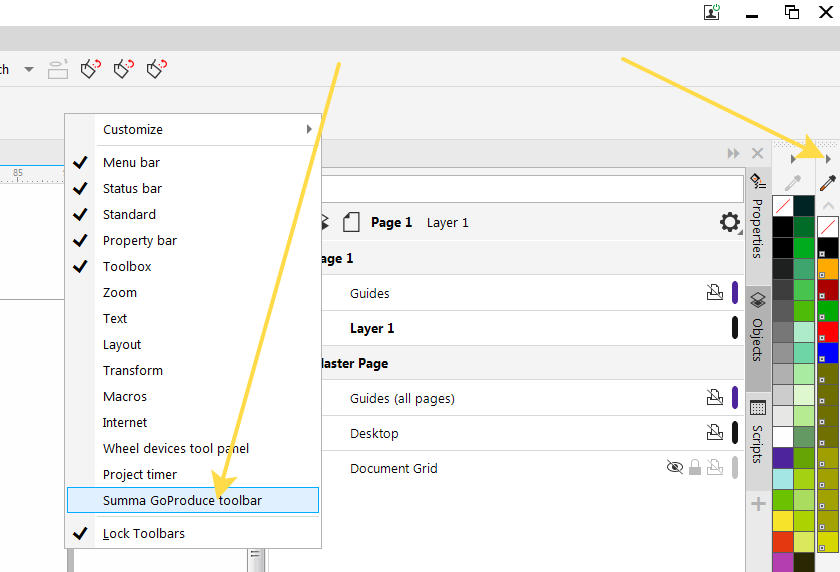Select the Guides layer row
This screenshot has width=840, height=572.
(532, 293)
